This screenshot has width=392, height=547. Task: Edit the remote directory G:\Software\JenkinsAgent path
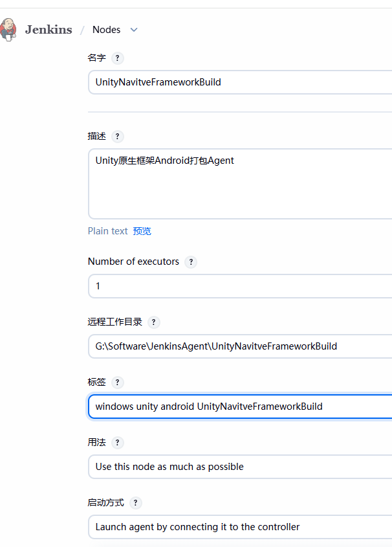pyautogui.click(x=240, y=346)
